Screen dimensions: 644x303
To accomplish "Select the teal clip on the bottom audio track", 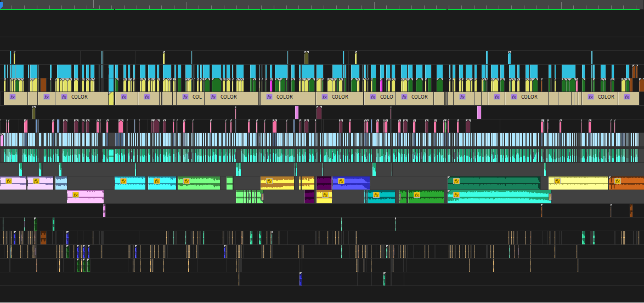I will pos(385,279).
